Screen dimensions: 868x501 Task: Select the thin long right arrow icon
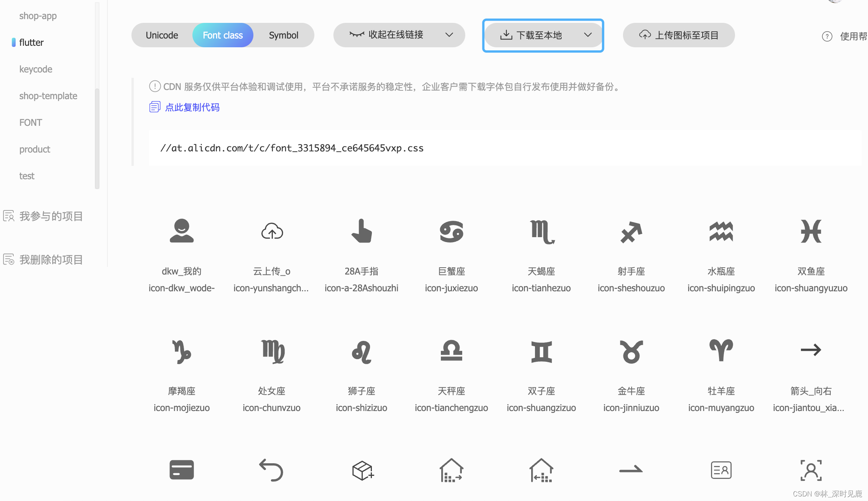[x=631, y=469]
